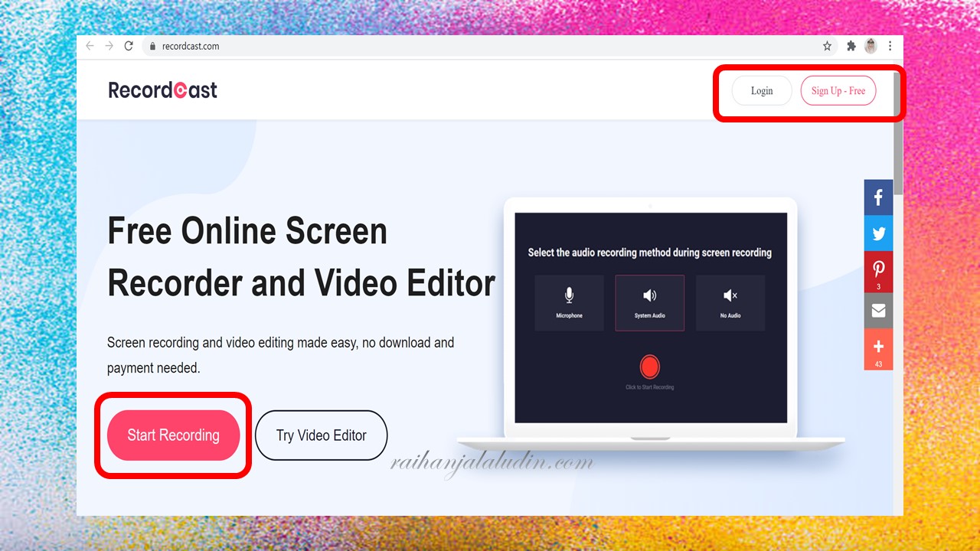
Task: Share page via email icon
Action: pyautogui.click(x=878, y=311)
